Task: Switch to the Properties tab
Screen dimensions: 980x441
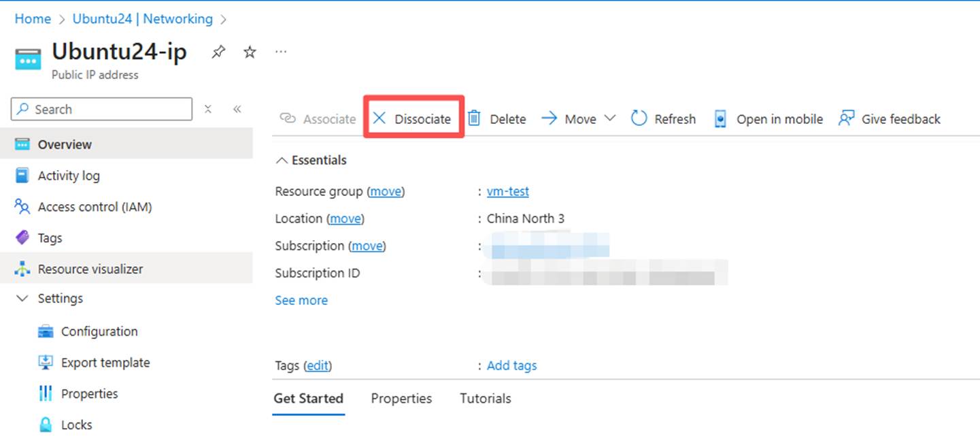Action: click(401, 399)
